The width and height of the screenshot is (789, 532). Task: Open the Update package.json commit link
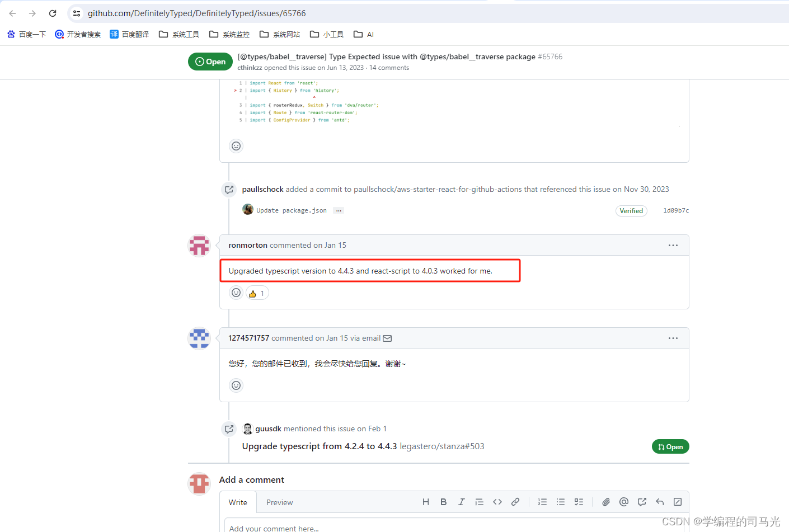[292, 210]
